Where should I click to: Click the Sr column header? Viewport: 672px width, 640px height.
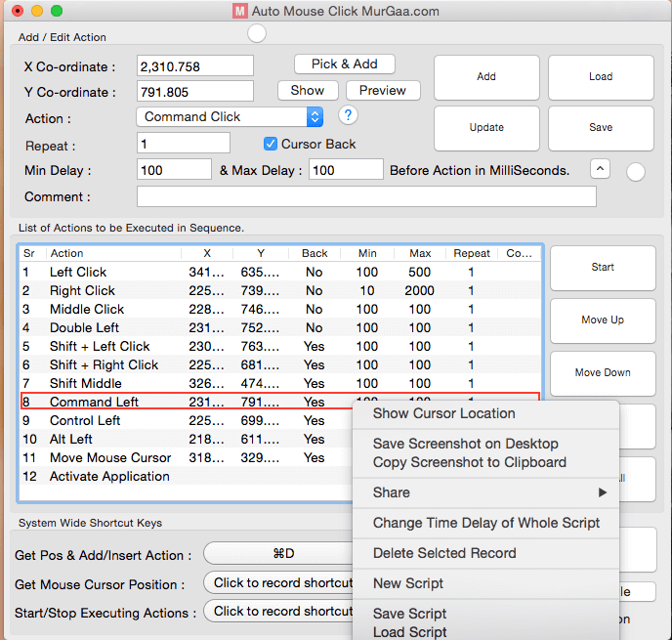coord(33,253)
